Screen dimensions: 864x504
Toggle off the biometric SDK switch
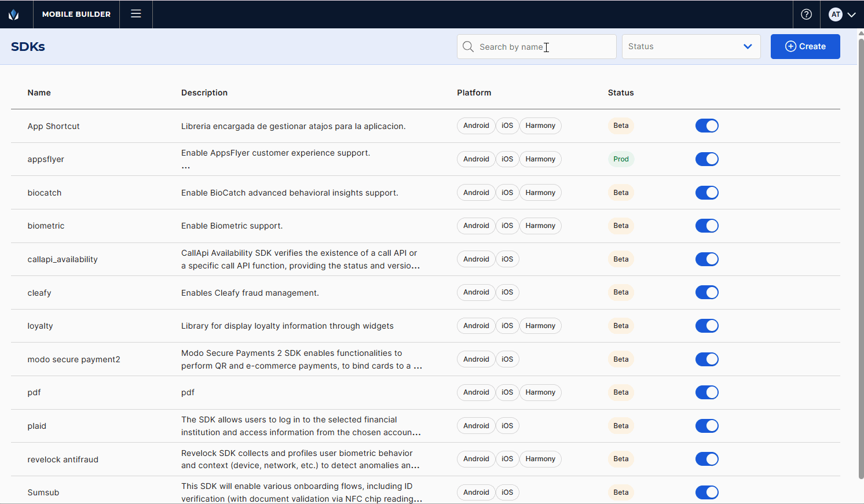click(x=706, y=226)
